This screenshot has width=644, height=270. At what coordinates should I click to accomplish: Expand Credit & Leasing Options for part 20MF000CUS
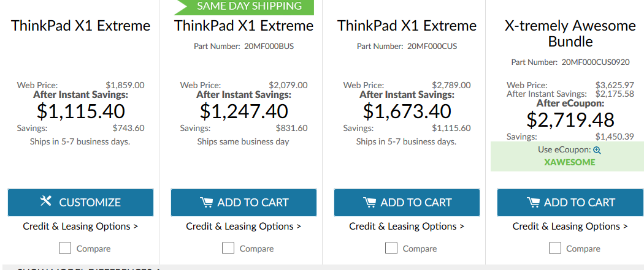[407, 226]
